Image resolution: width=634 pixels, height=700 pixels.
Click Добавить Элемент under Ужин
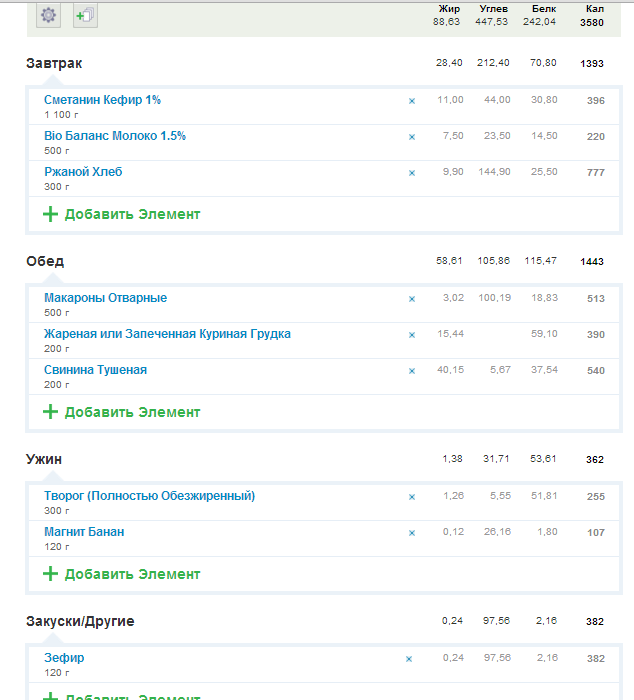[x=122, y=574]
